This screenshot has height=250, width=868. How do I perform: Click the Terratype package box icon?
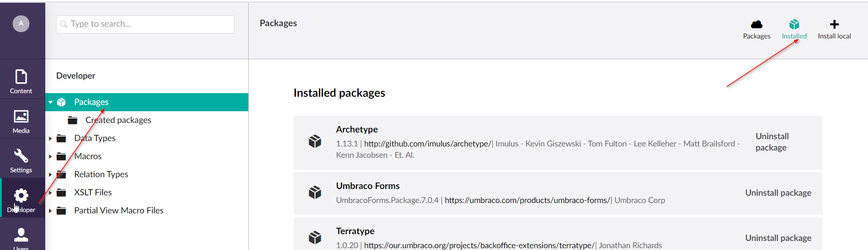point(315,237)
